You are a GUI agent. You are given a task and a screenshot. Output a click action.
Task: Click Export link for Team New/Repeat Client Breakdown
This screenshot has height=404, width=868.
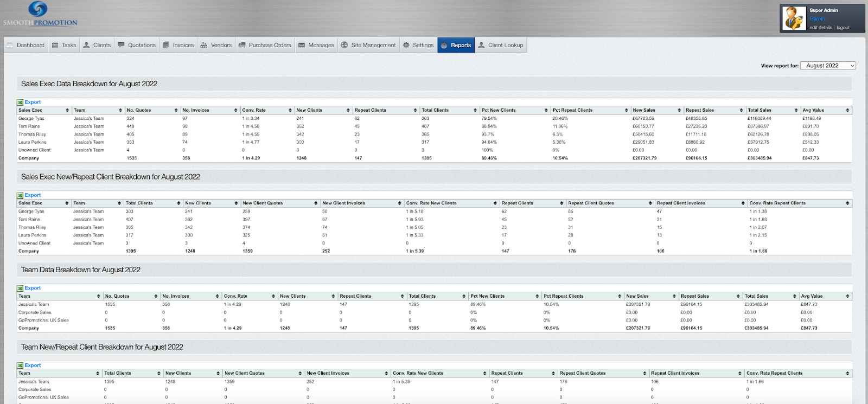33,365
